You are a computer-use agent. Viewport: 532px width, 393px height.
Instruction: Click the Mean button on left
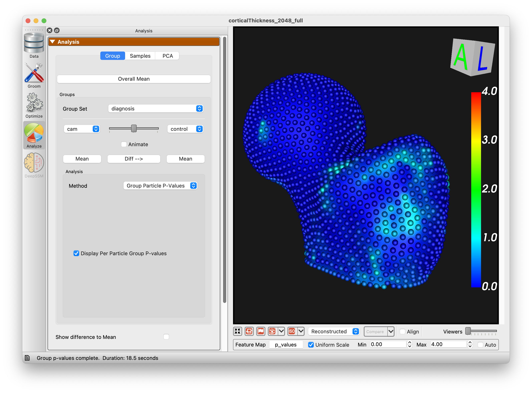pyautogui.click(x=82, y=159)
